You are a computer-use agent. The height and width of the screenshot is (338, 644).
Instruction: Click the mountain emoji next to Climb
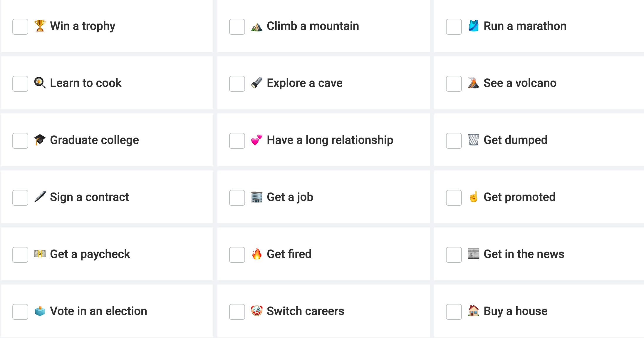tap(256, 26)
